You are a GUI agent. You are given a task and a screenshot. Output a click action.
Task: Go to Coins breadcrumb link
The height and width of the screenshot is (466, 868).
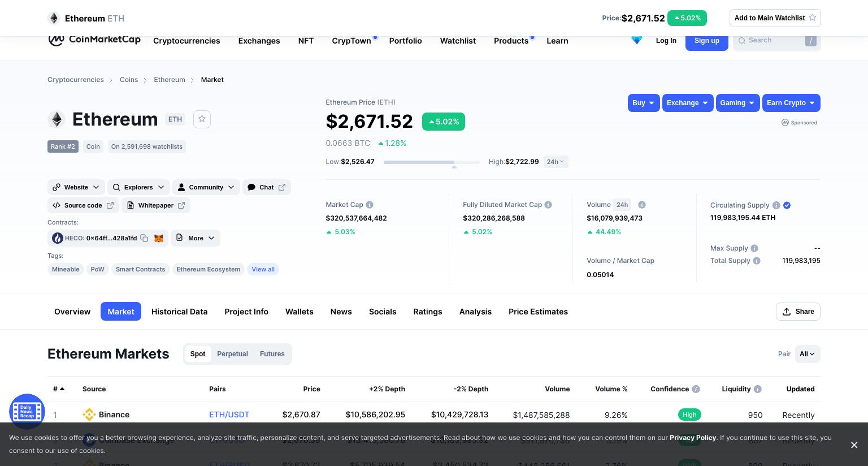tap(129, 80)
